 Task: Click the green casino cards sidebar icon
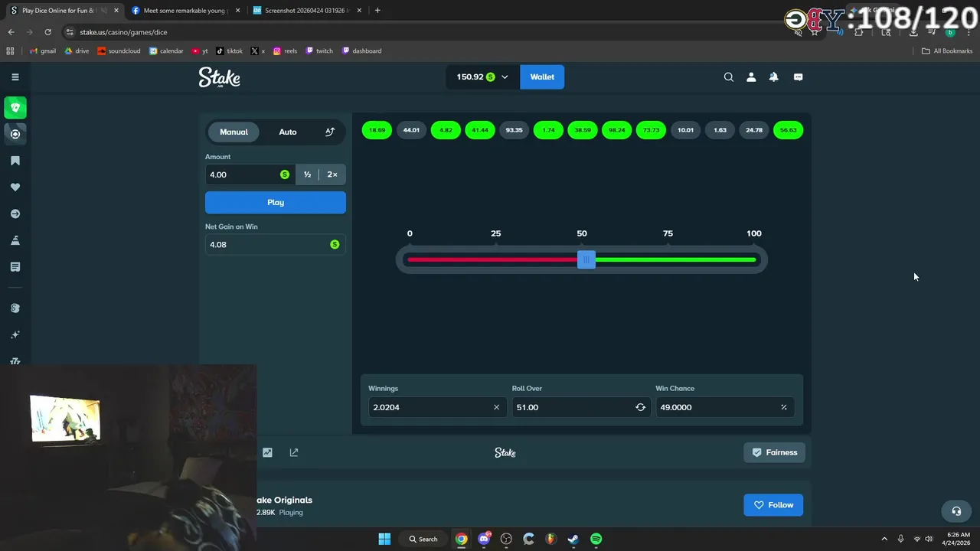15,107
